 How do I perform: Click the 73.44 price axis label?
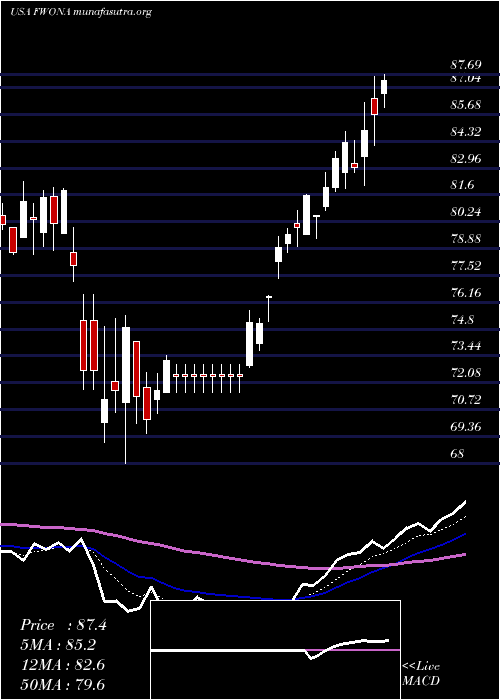click(x=466, y=346)
